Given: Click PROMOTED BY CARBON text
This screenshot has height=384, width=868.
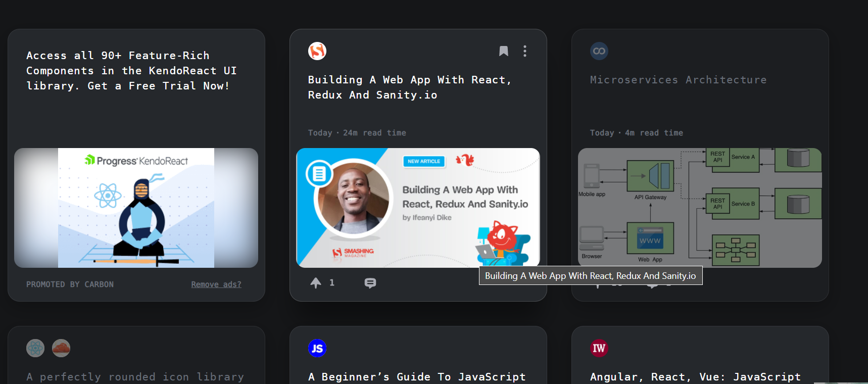Looking at the screenshot, I should pos(70,284).
